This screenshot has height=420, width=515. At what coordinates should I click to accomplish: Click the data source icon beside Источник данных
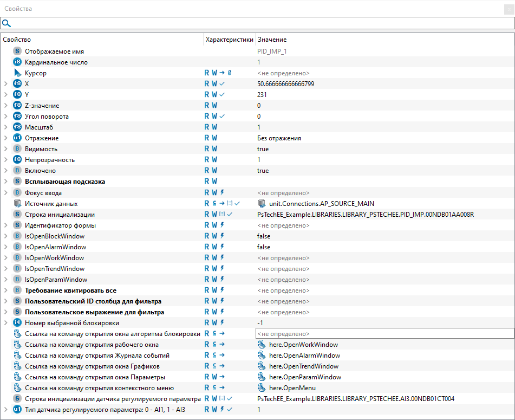[17, 204]
